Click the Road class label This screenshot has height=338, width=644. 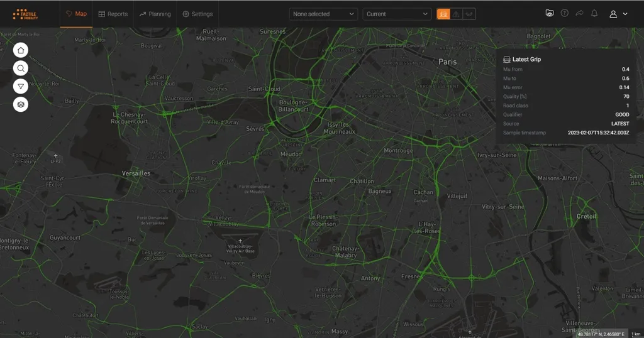[x=516, y=106]
